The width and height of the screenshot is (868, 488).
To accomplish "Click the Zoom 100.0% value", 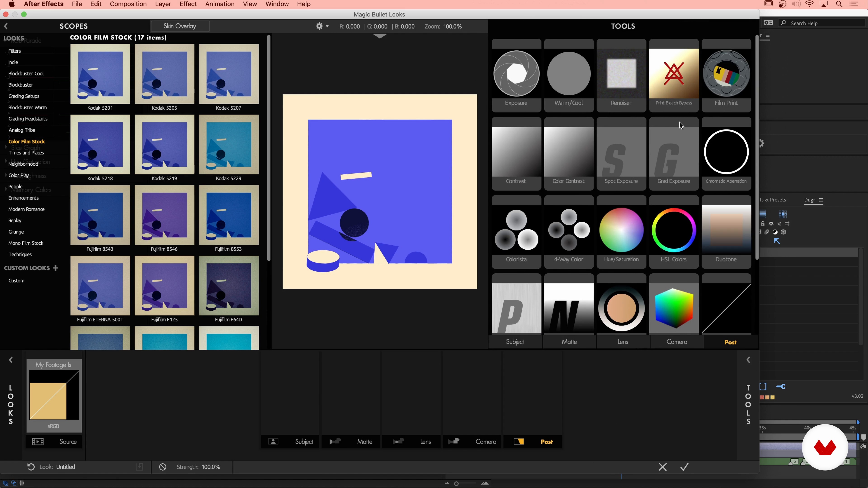I will (452, 26).
